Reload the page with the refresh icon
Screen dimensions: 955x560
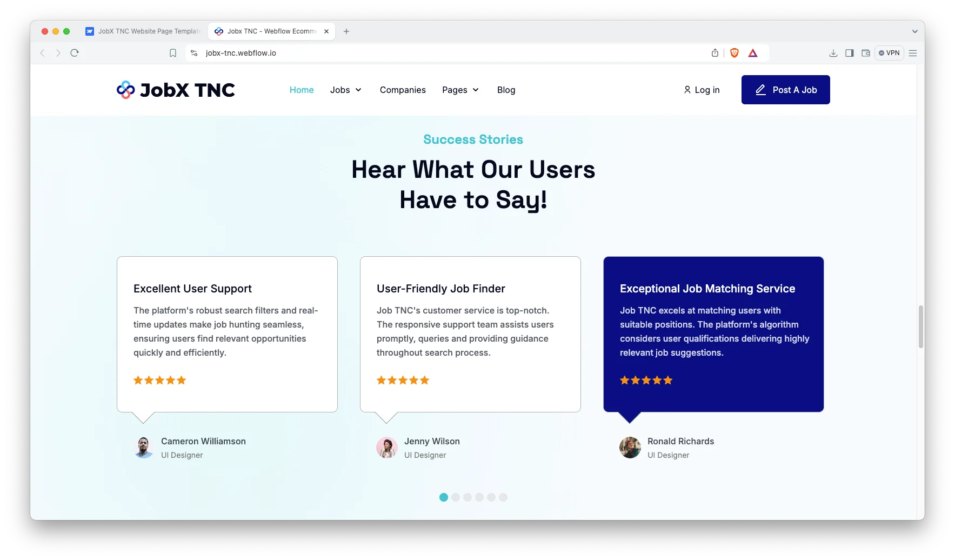click(75, 53)
